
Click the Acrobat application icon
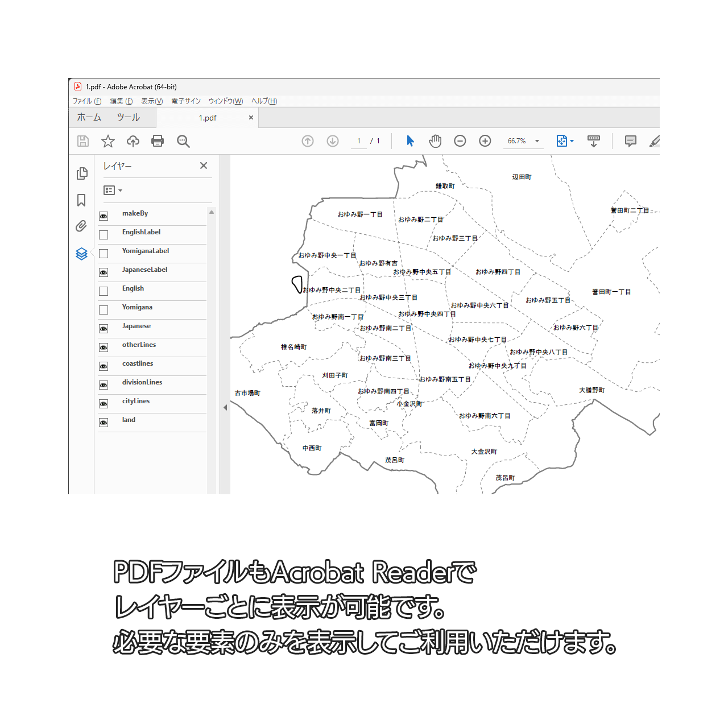click(x=78, y=86)
